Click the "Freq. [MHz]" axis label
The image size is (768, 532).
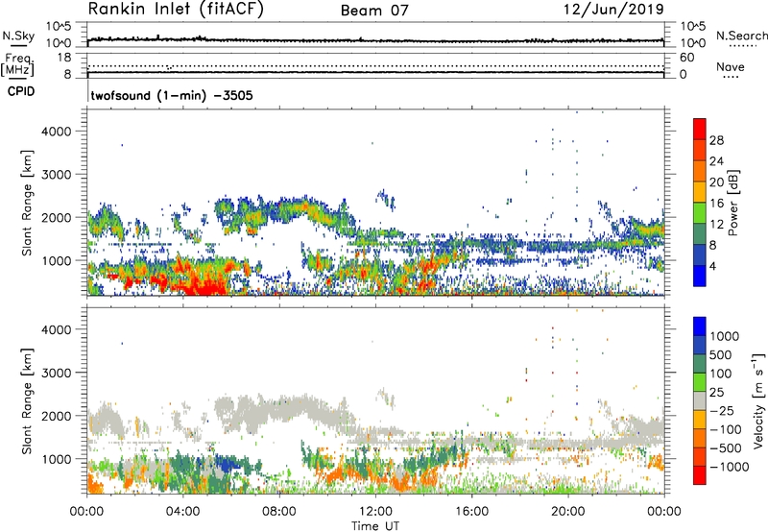point(18,64)
